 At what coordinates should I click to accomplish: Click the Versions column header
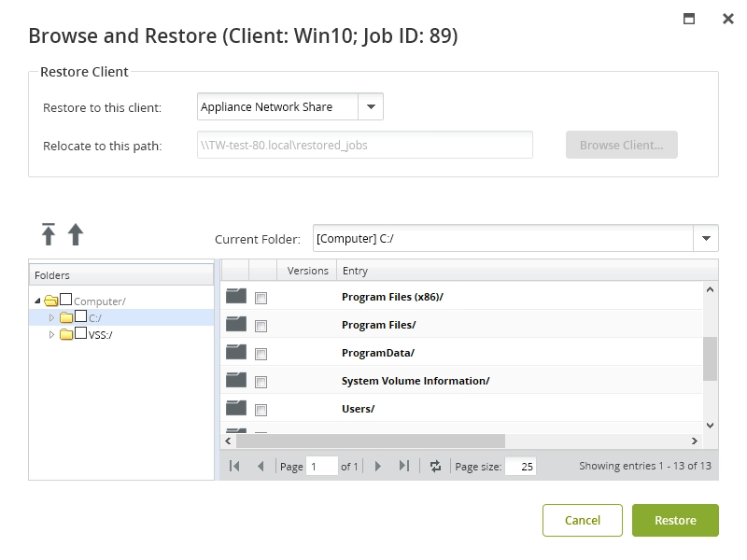[x=307, y=271]
